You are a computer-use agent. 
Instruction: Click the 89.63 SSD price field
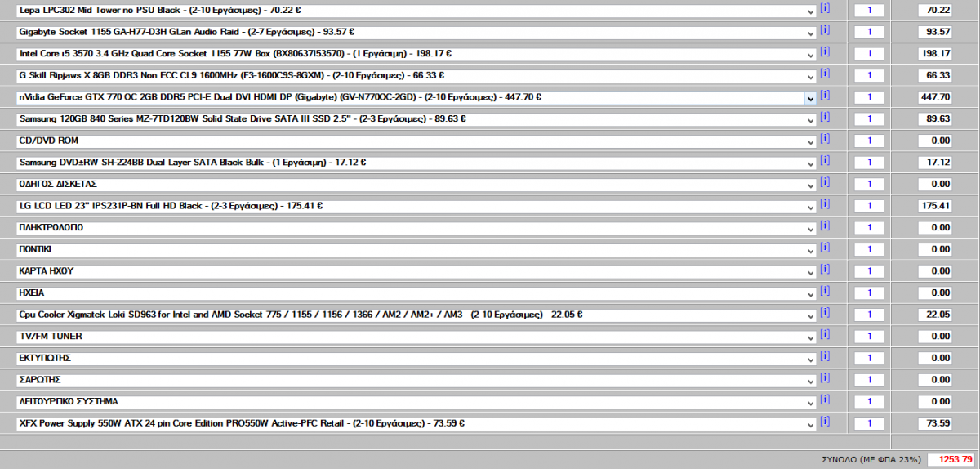(934, 119)
